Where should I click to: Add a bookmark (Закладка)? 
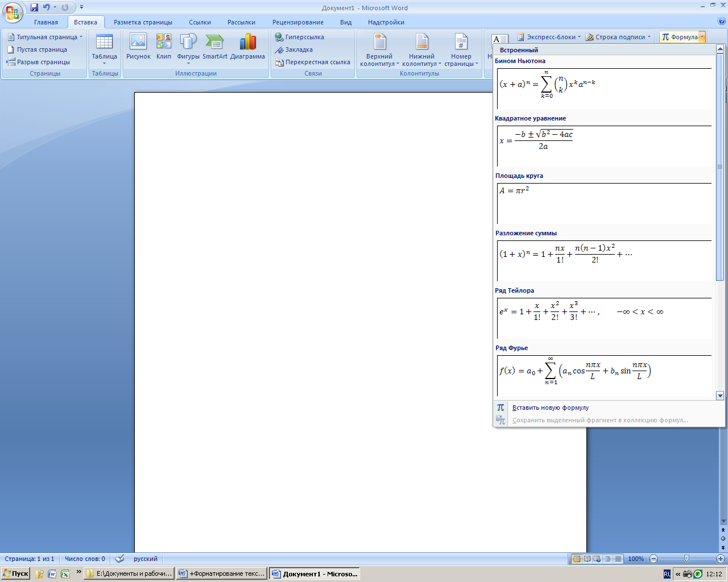point(294,49)
